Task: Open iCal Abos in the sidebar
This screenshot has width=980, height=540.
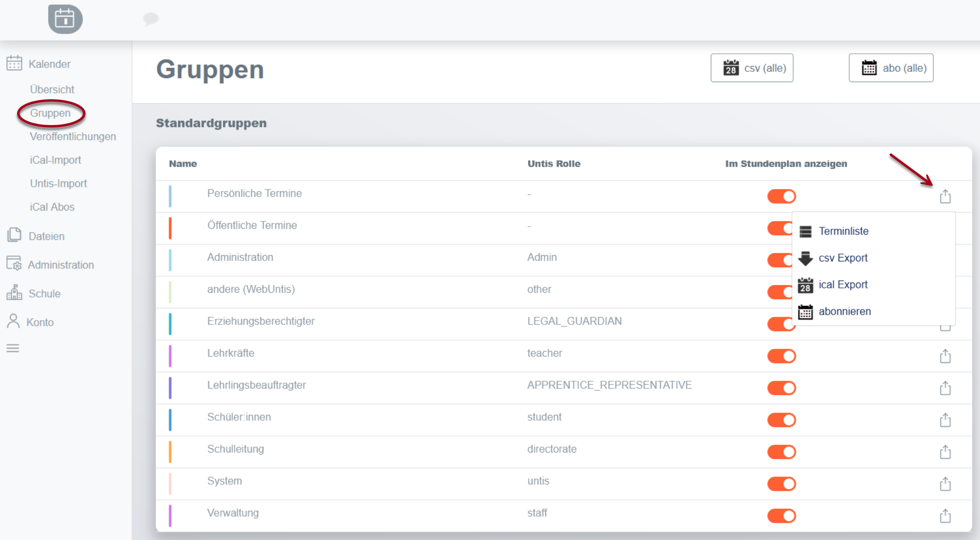Action: [52, 207]
